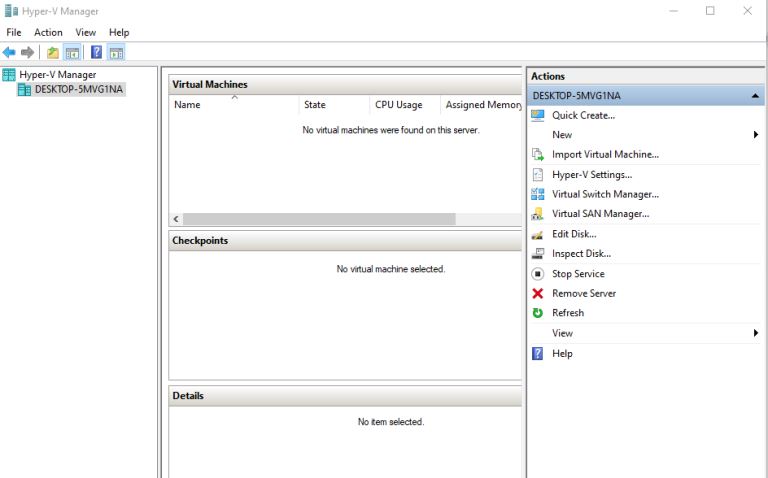
Task: Click the Virtual SAN Manager icon
Action: (x=537, y=214)
